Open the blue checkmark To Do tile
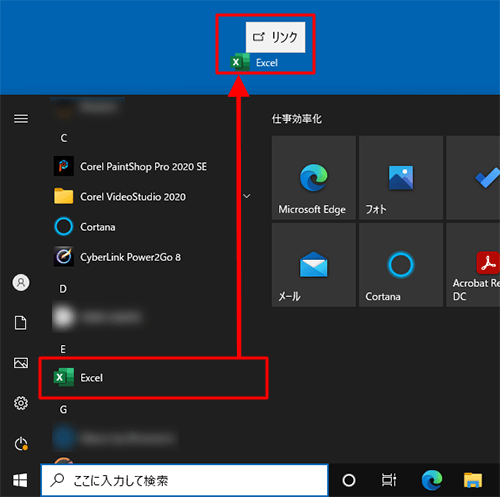 click(x=473, y=178)
